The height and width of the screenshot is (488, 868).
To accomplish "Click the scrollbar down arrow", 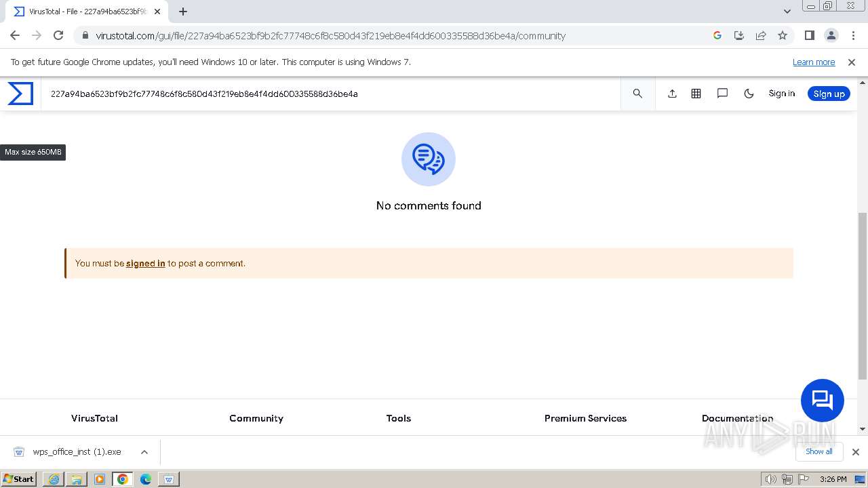I will [863, 429].
